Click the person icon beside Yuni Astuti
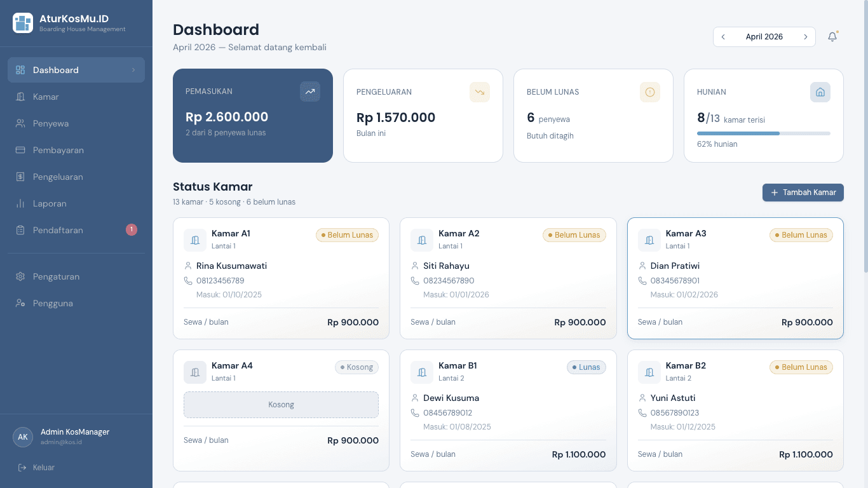The height and width of the screenshot is (488, 868). (642, 398)
